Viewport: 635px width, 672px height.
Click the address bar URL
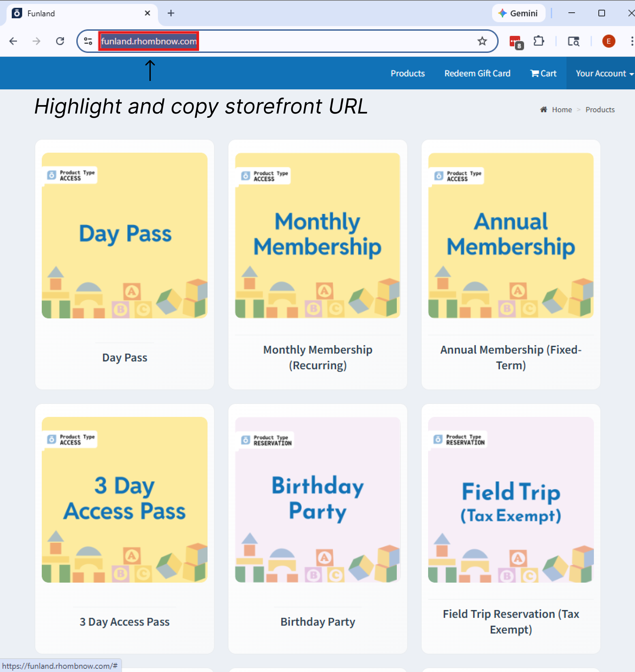[148, 41]
